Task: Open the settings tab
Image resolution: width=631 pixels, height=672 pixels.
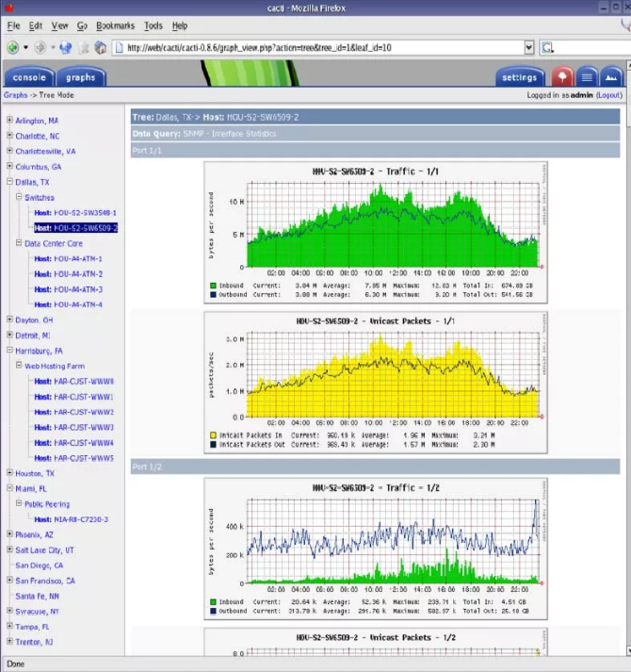Action: coord(519,77)
